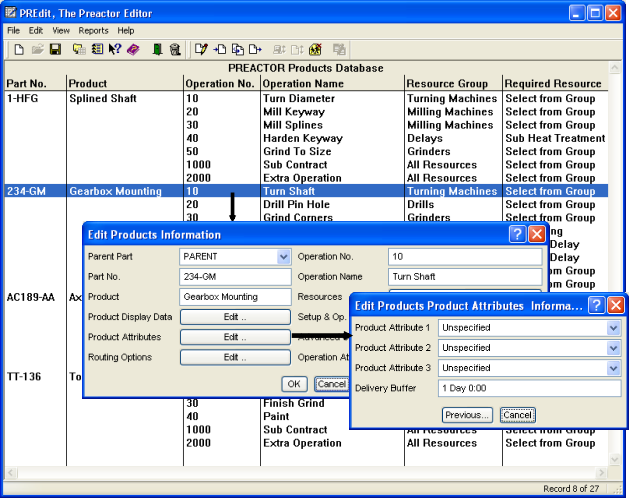Image resolution: width=630 pixels, height=498 pixels.
Task: Select the Drill Pin Hole operation
Action: (297, 205)
